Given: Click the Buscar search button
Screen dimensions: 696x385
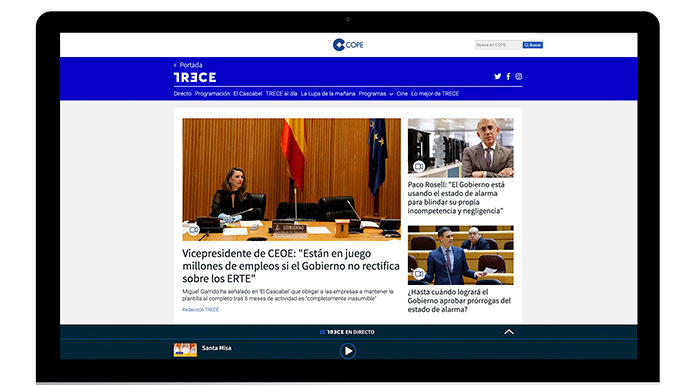Looking at the screenshot, I should click(x=533, y=45).
